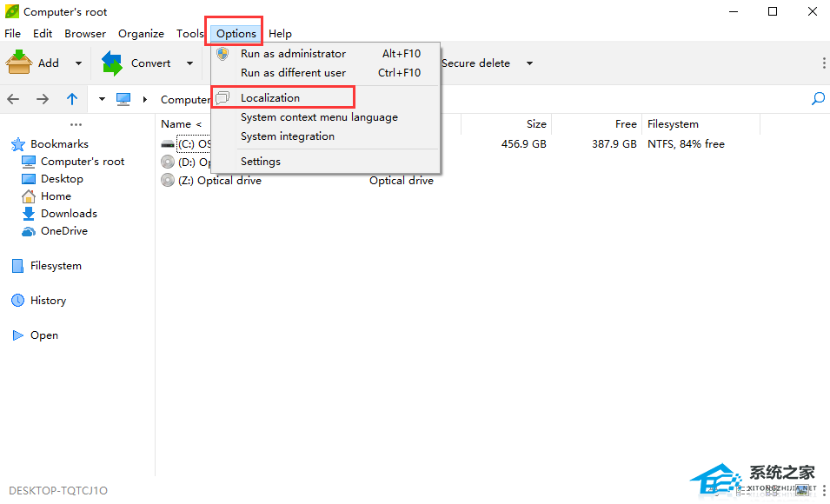Click the search magnifier icon
This screenshot has width=830, height=504.
click(x=818, y=98)
